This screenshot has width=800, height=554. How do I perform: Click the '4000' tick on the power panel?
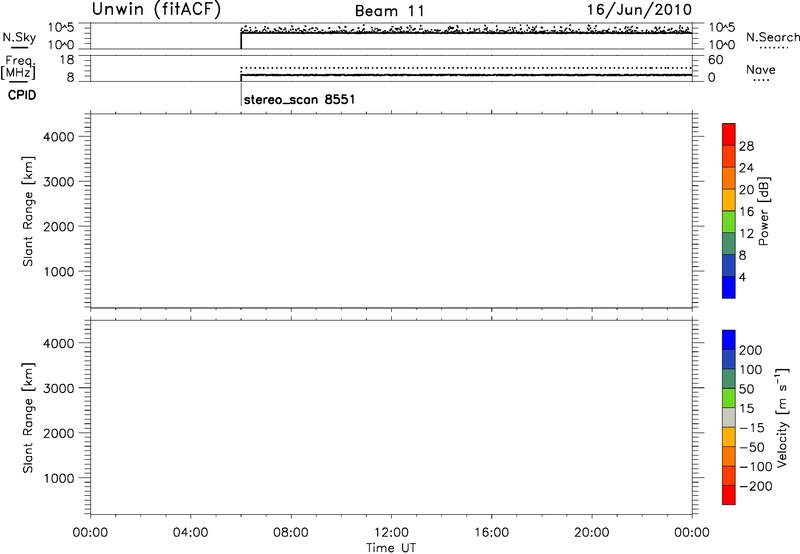[x=59, y=137]
